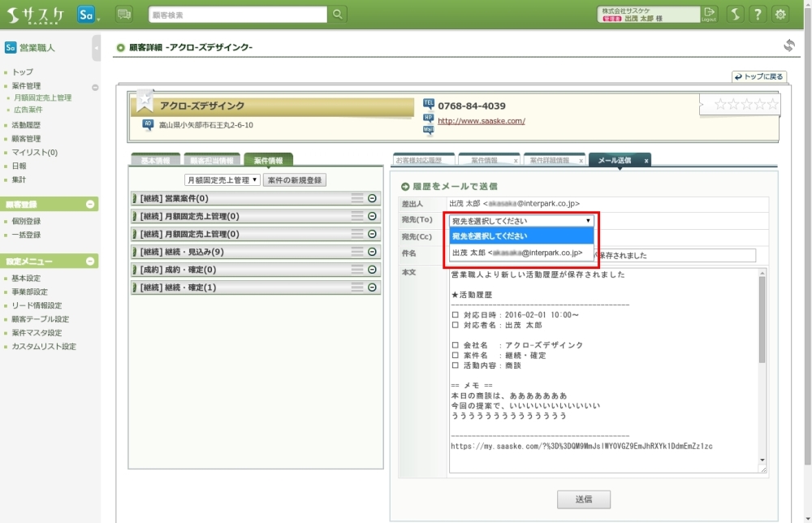Click the 送信 button
Viewport: 812px width, 523px height.
[x=583, y=499]
